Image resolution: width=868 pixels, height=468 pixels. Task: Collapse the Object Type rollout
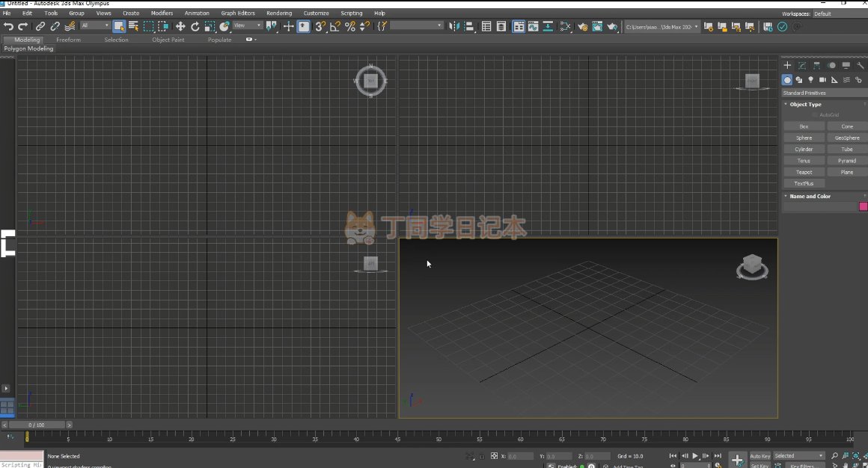click(805, 105)
